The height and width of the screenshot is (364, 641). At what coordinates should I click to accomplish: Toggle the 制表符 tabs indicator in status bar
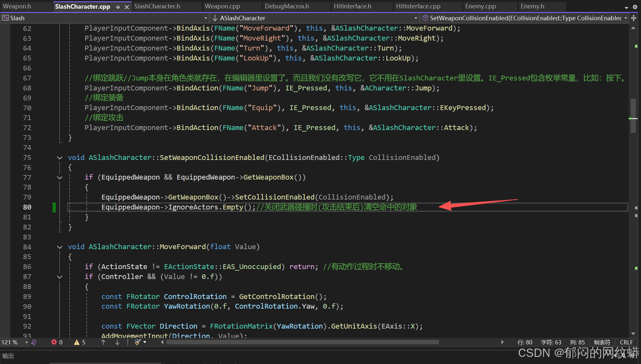(x=602, y=342)
